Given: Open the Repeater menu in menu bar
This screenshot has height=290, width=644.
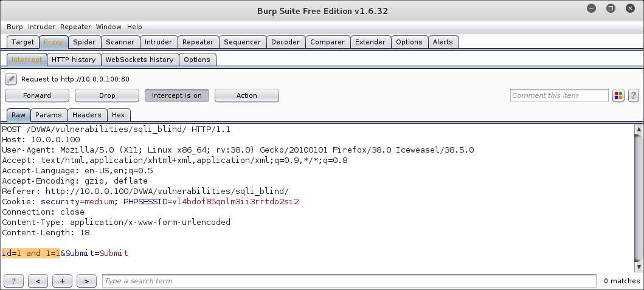Looking at the screenshot, I should coord(75,27).
